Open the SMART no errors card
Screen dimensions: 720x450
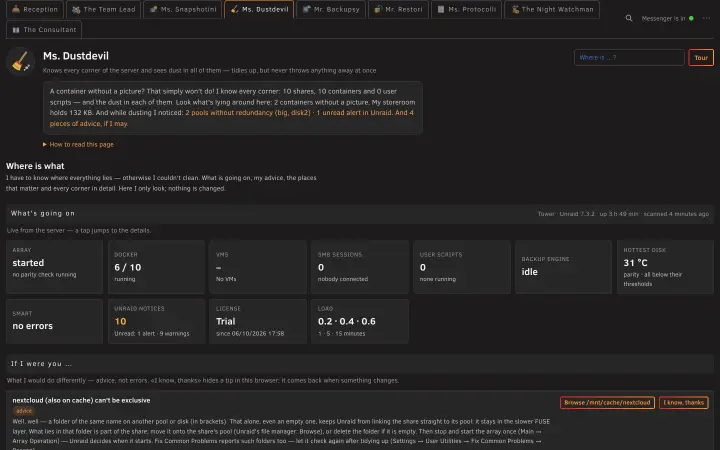pyautogui.click(x=54, y=321)
